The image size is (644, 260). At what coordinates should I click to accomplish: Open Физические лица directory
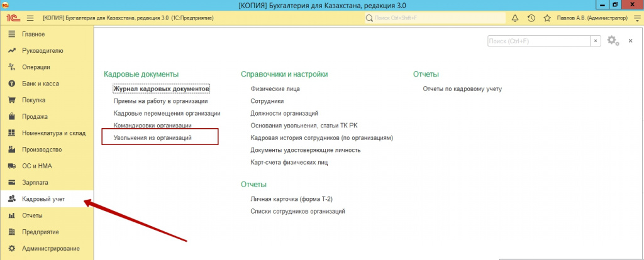(x=275, y=88)
